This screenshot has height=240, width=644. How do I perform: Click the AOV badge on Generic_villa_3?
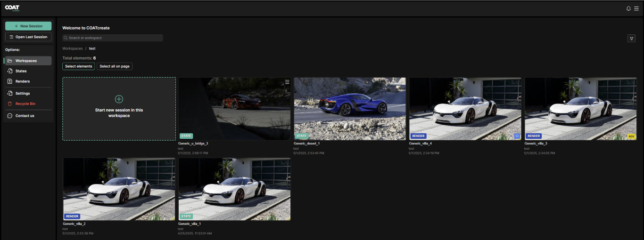pyautogui.click(x=631, y=136)
